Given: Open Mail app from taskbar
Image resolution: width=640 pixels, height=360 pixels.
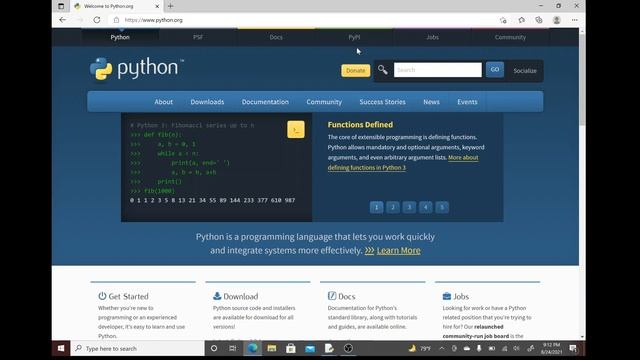Looking at the screenshot, I should (x=310, y=348).
